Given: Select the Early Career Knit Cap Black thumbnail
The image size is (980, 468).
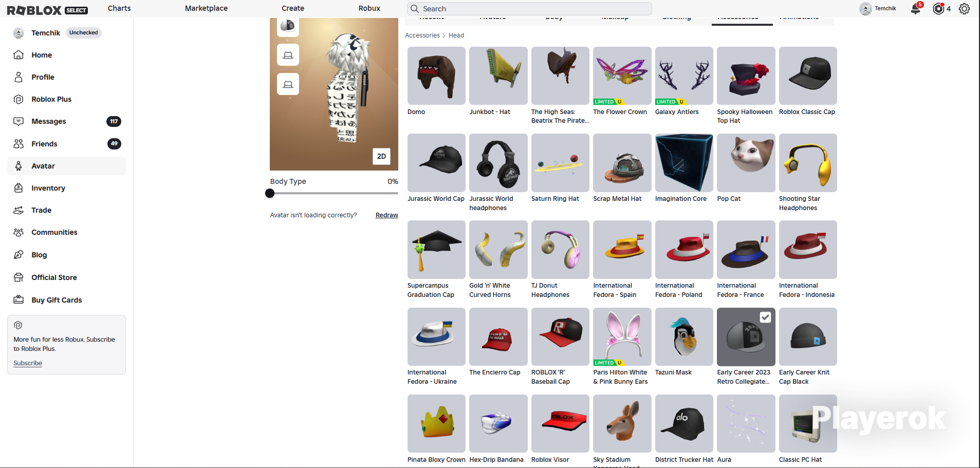Looking at the screenshot, I should click(x=808, y=337).
